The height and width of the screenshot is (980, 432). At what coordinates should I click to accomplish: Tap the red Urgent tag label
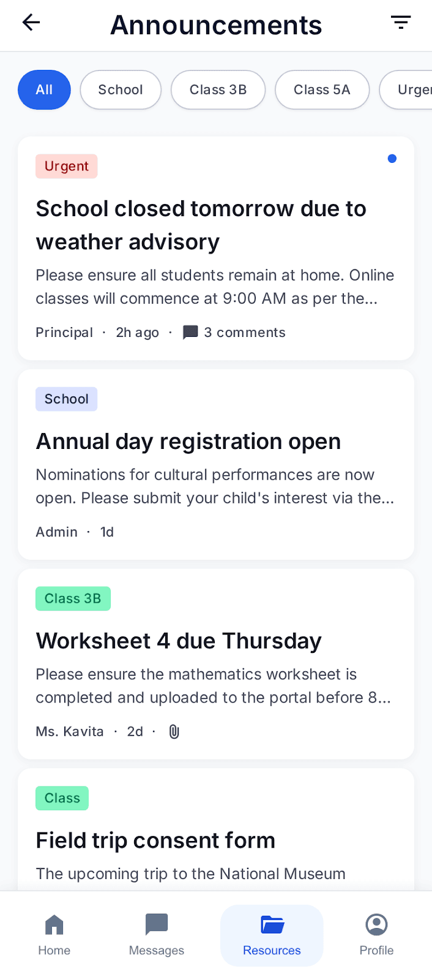67,167
